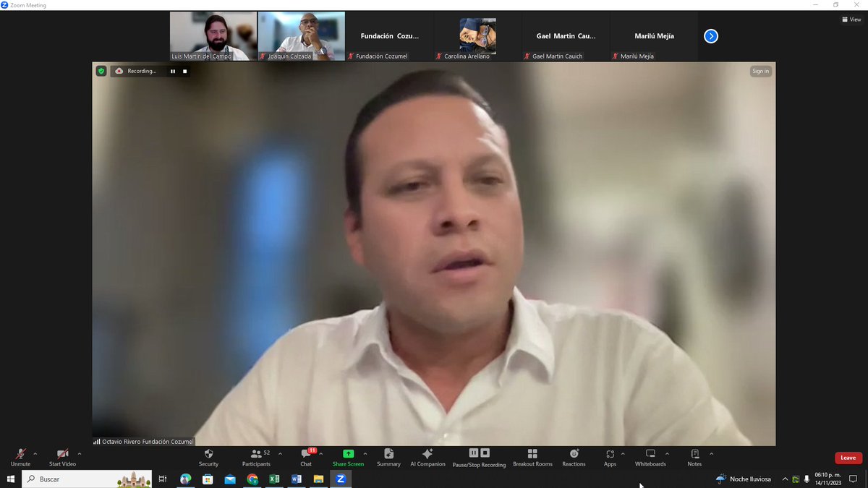Screen dimensions: 868x488
Task: Click the Buscar taskbar search box
Action: [87, 479]
